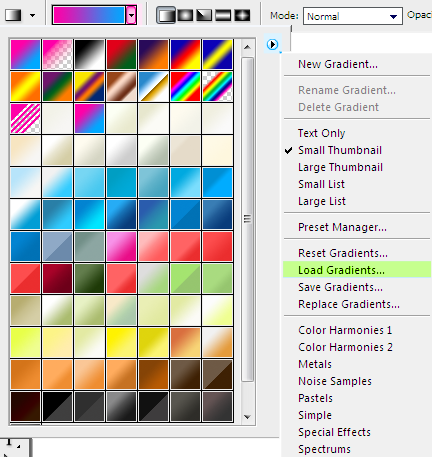This screenshot has width=432, height=457.
Task: Select the Radial Gradient style icon
Action: pyautogui.click(x=185, y=15)
